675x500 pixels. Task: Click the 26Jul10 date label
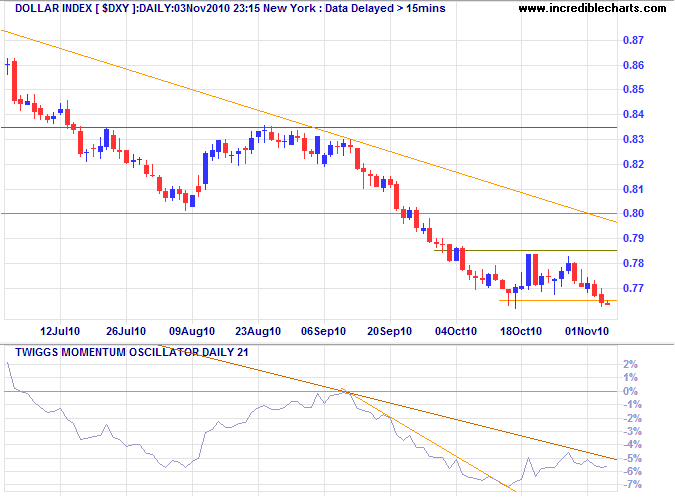pyautogui.click(x=126, y=331)
